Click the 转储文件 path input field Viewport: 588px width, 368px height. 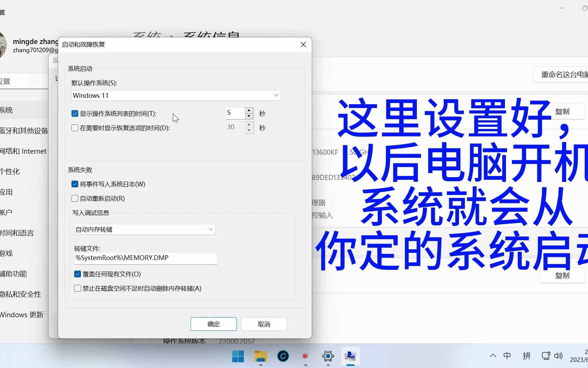click(146, 258)
